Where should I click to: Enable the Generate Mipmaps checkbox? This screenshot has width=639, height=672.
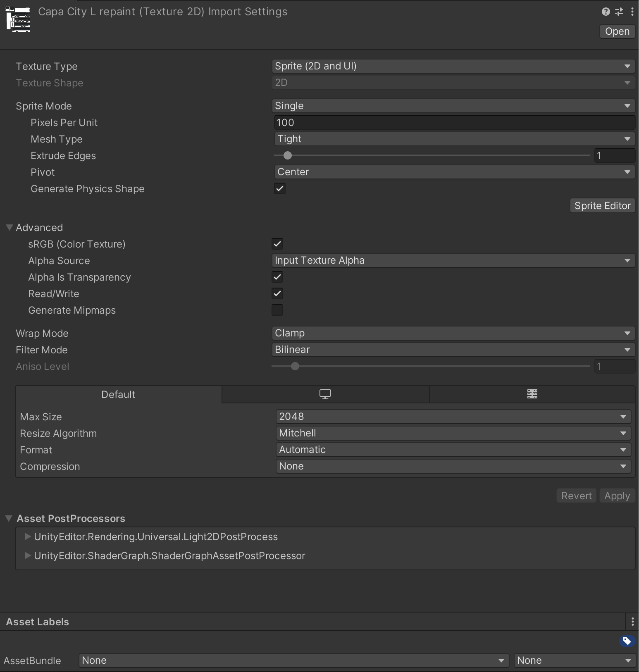point(277,310)
